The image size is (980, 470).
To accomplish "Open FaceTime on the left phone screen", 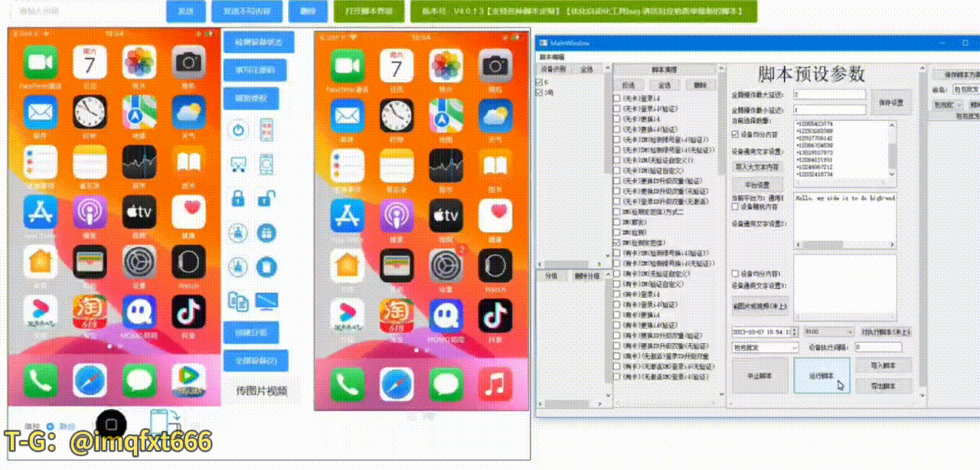I will [x=41, y=62].
